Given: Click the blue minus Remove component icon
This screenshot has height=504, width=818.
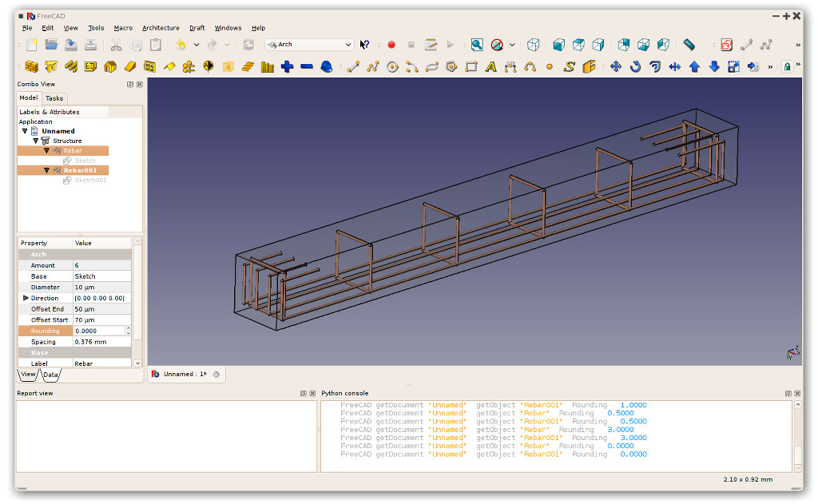Looking at the screenshot, I should tap(307, 67).
